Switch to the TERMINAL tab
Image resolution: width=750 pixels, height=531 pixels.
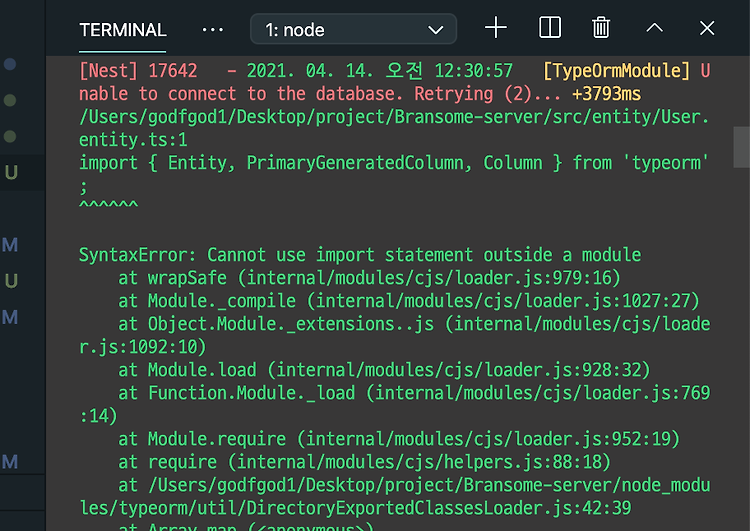(x=123, y=30)
